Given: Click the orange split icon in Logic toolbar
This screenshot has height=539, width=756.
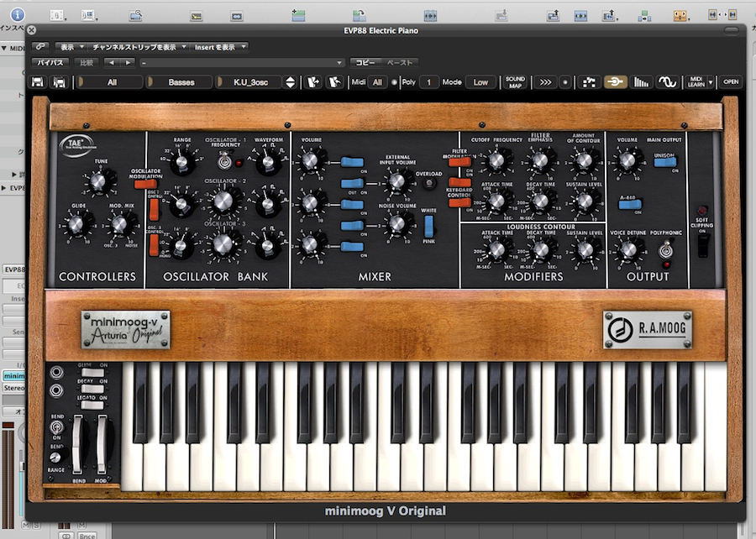Looking at the screenshot, I should tap(680, 15).
